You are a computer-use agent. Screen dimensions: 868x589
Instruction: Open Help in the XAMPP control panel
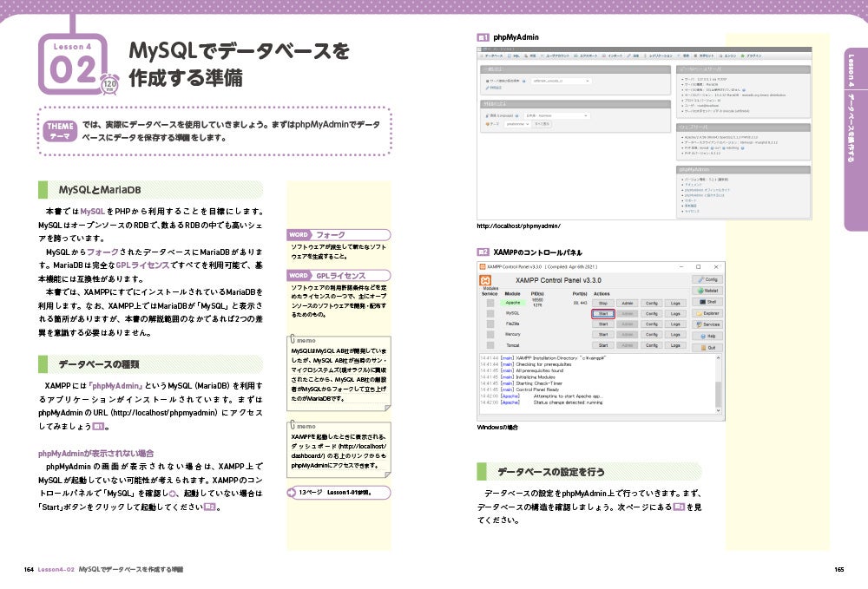pos(707,337)
